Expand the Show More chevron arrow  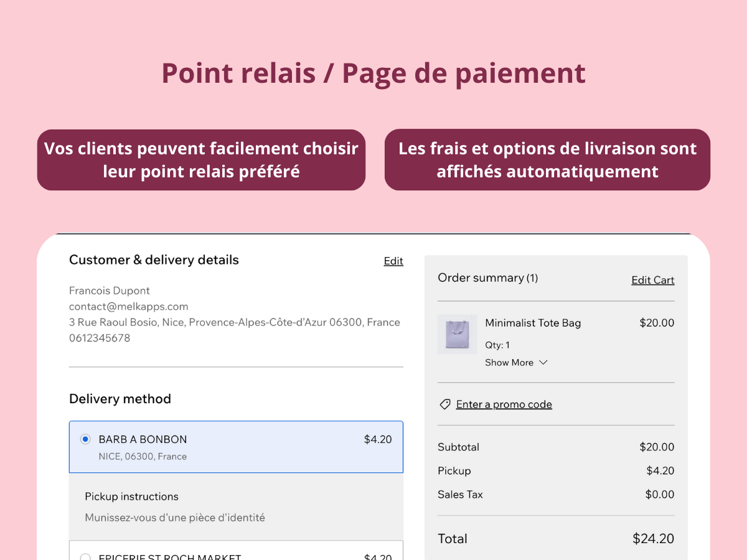click(543, 362)
